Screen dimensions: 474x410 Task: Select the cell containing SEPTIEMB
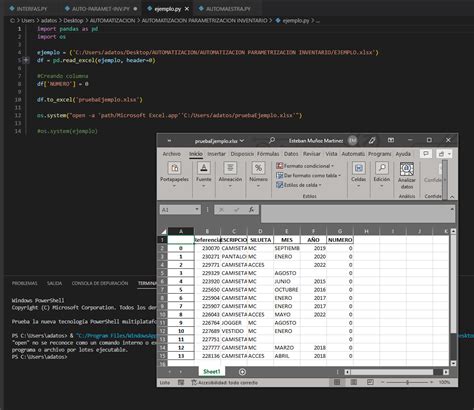pos(287,248)
